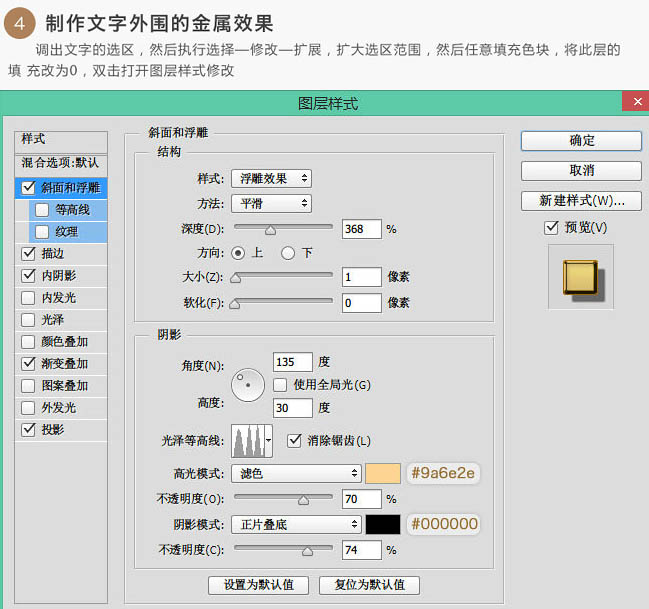Select the 描边 style entry
The image size is (649, 609).
coord(53,253)
